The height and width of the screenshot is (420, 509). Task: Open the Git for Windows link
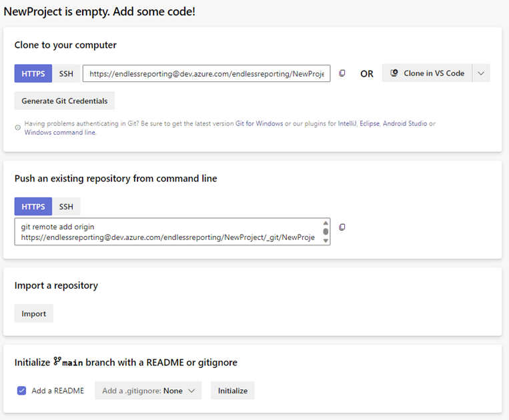[259, 124]
